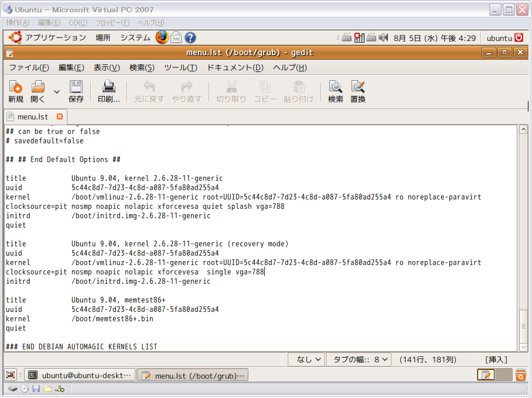The width and height of the screenshot is (532, 398).
Task: Click the 'END DEBIAN AUTOMAGIC KERNELS LIST' line
Action: click(x=81, y=346)
